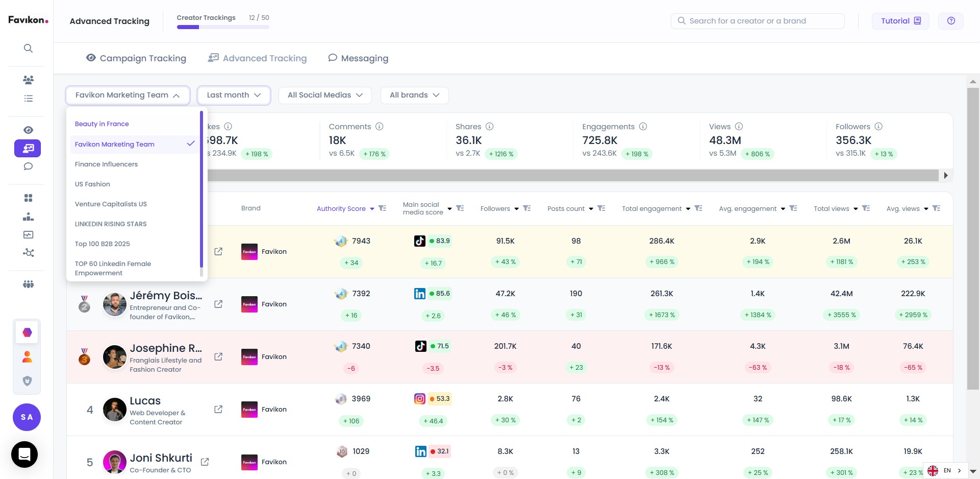This screenshot has height=479, width=980.
Task: Click the sort arrow beside Authority Score
Action: click(372, 209)
